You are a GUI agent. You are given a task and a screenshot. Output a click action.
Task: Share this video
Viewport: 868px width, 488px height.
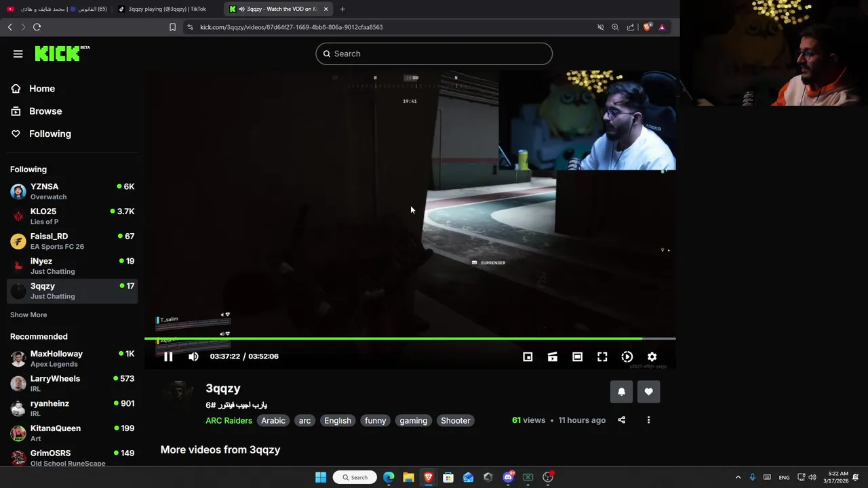pos(621,420)
